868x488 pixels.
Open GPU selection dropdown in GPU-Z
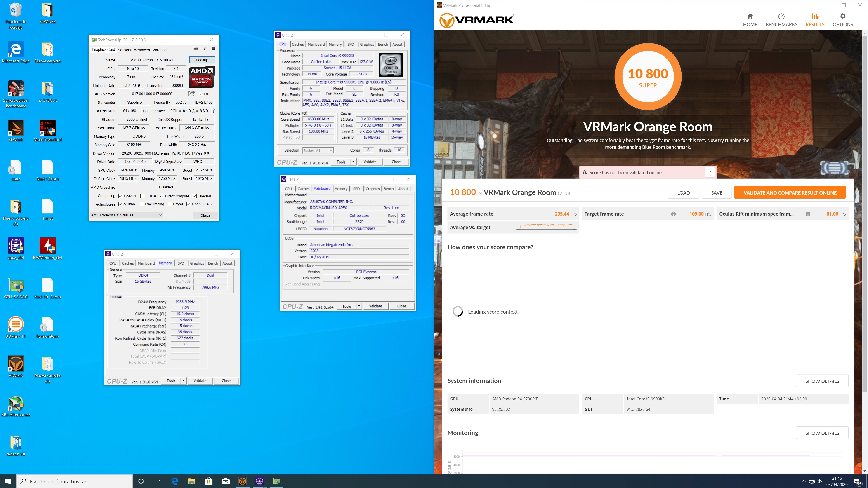point(126,215)
